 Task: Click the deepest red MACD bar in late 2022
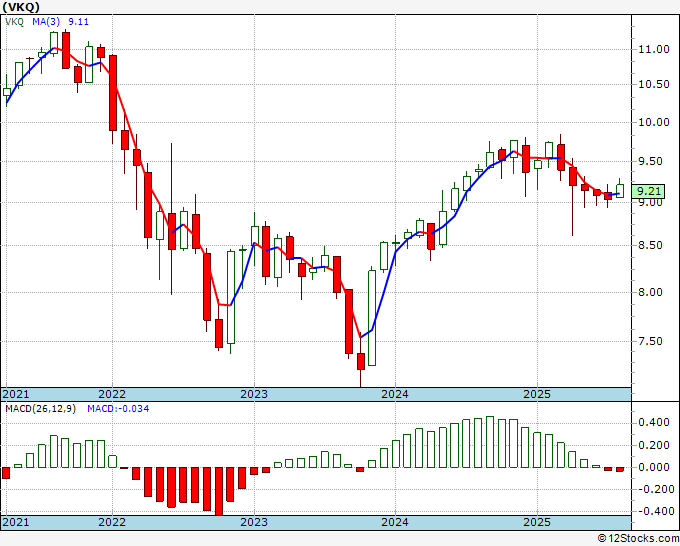pos(219,491)
